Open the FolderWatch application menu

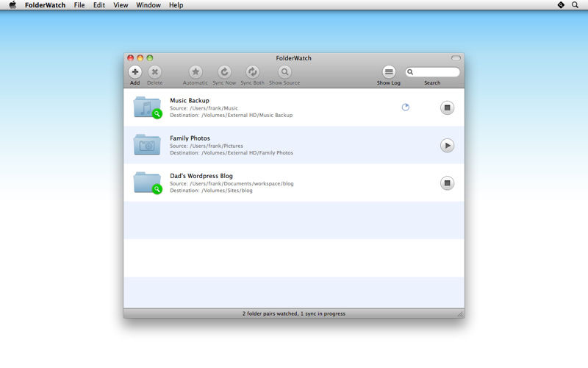[45, 5]
